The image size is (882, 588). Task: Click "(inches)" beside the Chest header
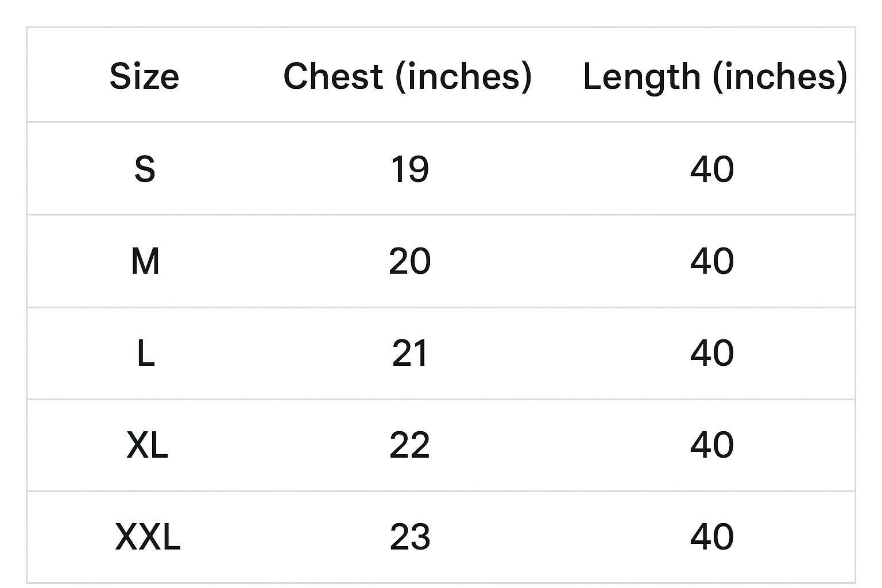point(464,76)
